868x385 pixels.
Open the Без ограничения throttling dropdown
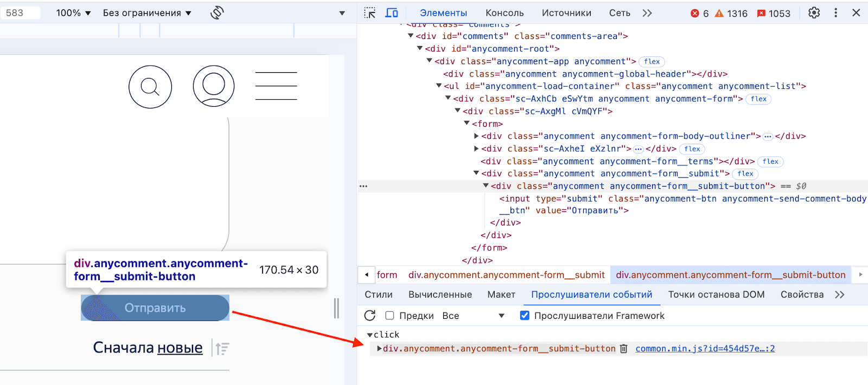pyautogui.click(x=147, y=13)
